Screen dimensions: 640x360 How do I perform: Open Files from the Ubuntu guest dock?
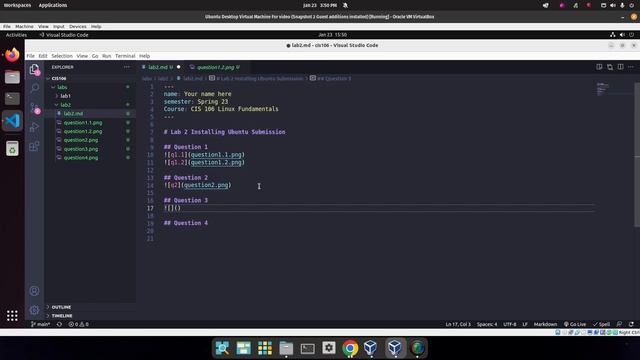[x=12, y=77]
